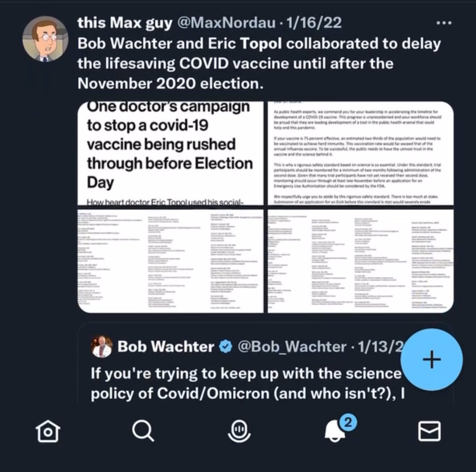Open the three-dot tweet options menu
This screenshot has width=476, height=472.
pyautogui.click(x=443, y=23)
